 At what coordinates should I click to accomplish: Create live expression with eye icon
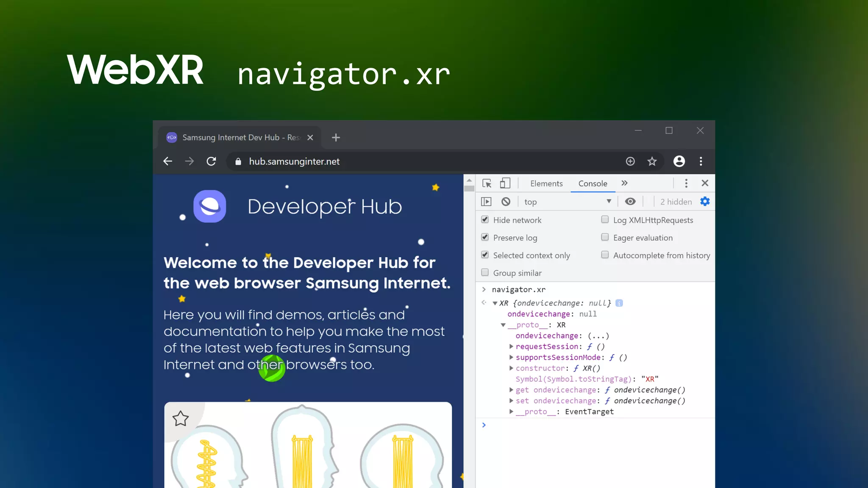pyautogui.click(x=630, y=202)
